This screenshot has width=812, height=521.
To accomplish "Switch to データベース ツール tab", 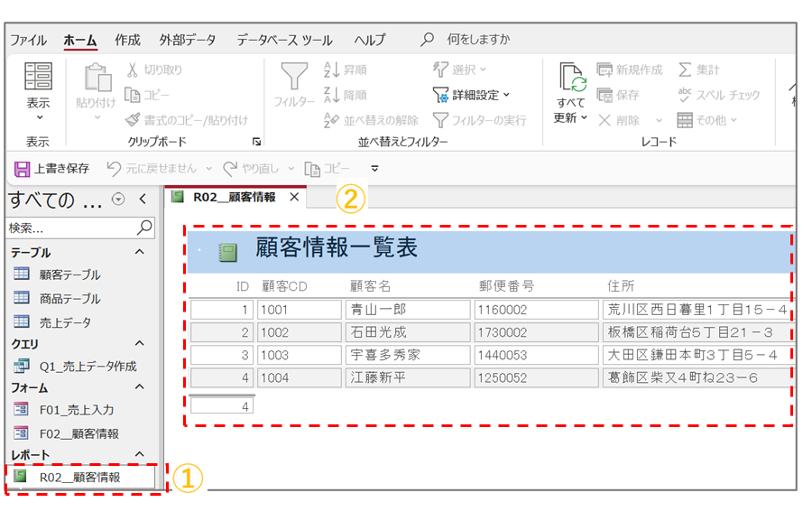I will click(284, 40).
